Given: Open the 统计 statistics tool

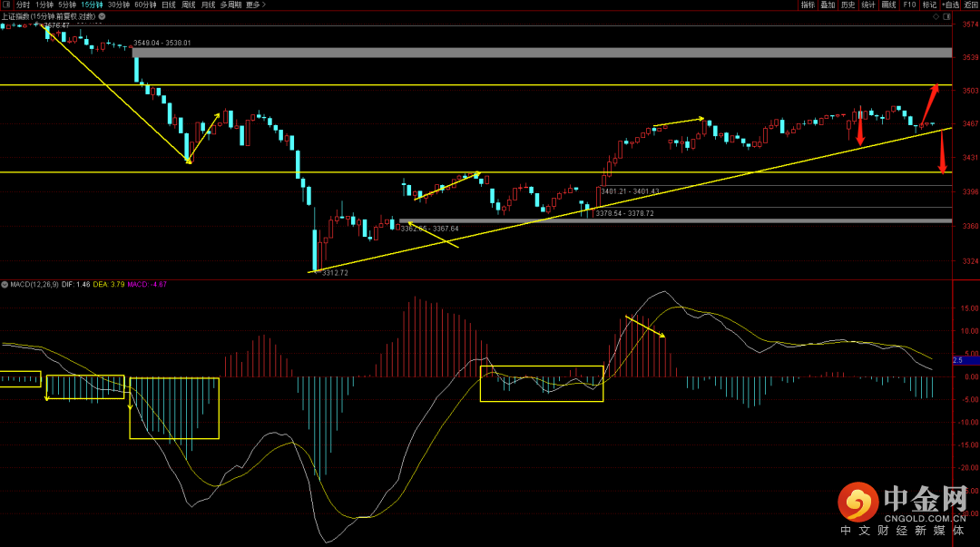Looking at the screenshot, I should [x=868, y=5].
